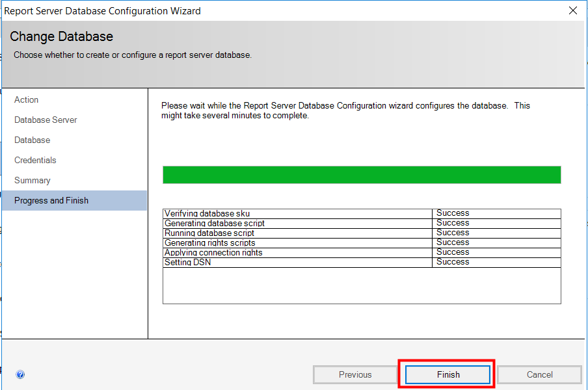Viewport: 588px width, 390px height.
Task: Click Success status for Setting DSN
Action: coord(453,261)
